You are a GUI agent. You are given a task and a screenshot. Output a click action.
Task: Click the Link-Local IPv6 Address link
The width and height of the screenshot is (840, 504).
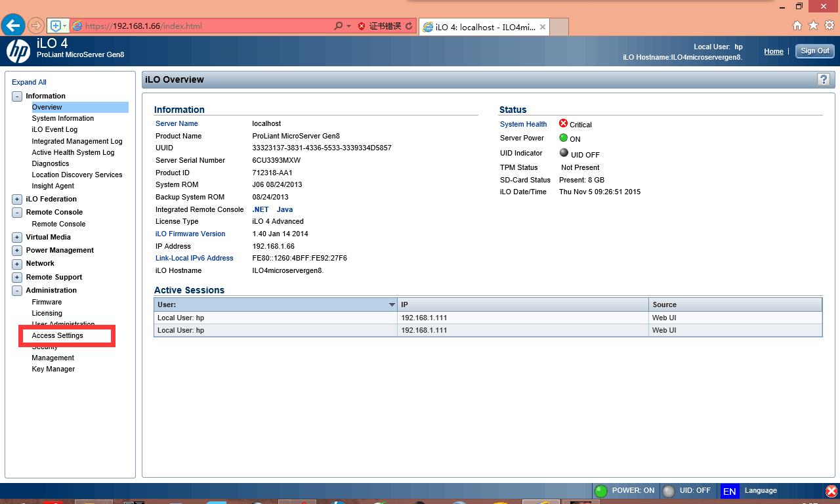(x=194, y=258)
